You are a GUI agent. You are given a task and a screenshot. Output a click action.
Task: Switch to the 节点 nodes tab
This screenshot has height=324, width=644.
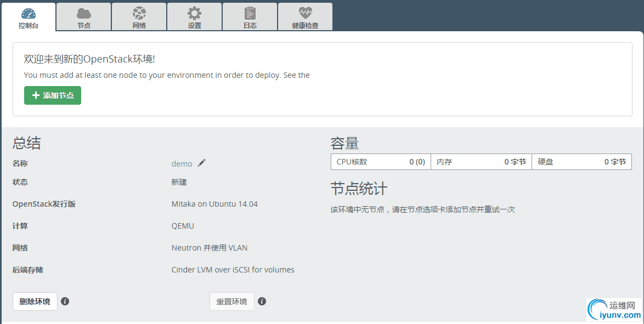coord(84,17)
